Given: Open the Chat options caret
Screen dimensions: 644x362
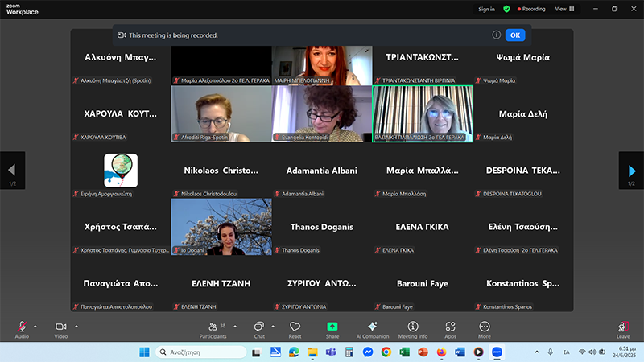Looking at the screenshot, I should tap(274, 326).
